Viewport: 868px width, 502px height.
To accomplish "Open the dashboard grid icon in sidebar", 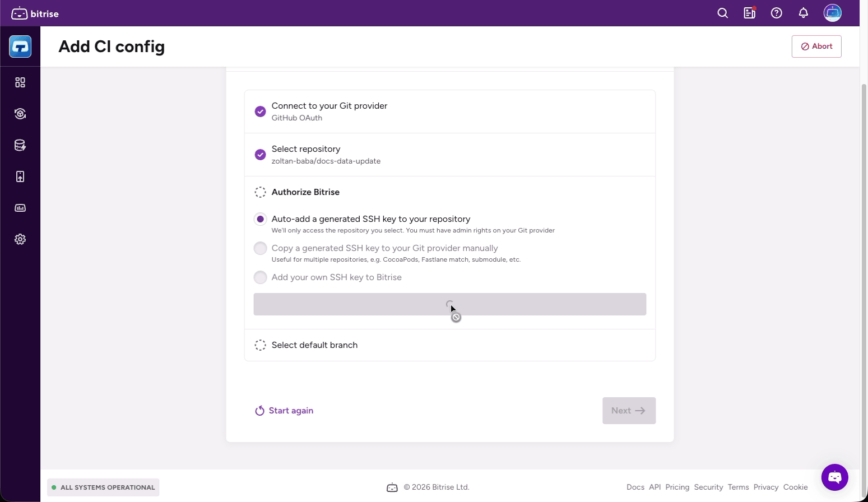I will click(x=20, y=82).
